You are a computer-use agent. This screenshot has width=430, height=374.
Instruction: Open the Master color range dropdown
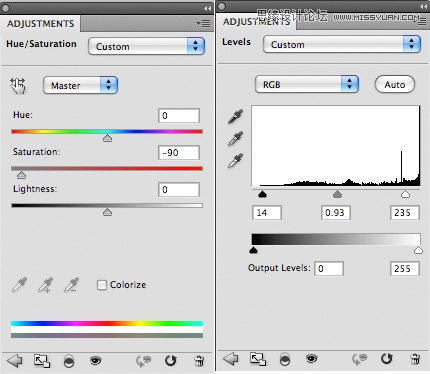pos(80,85)
